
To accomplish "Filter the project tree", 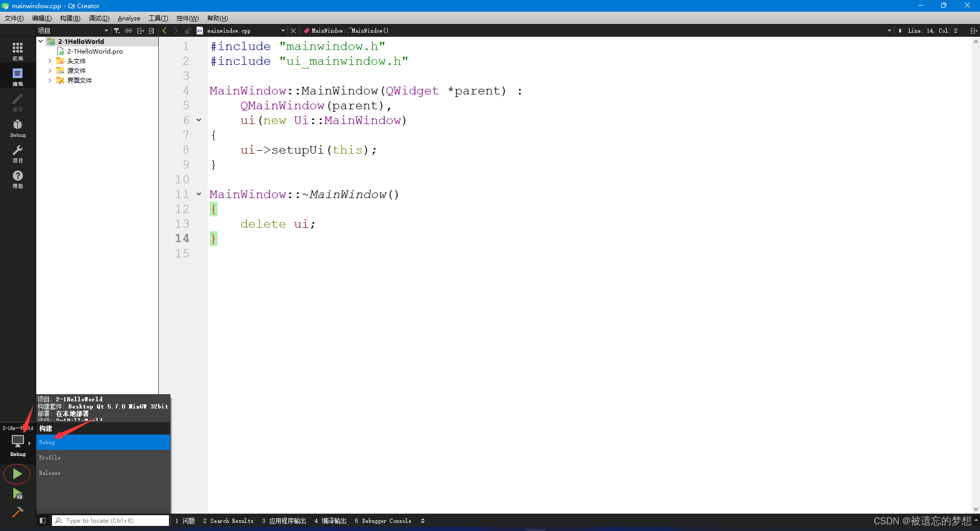I will tap(117, 31).
